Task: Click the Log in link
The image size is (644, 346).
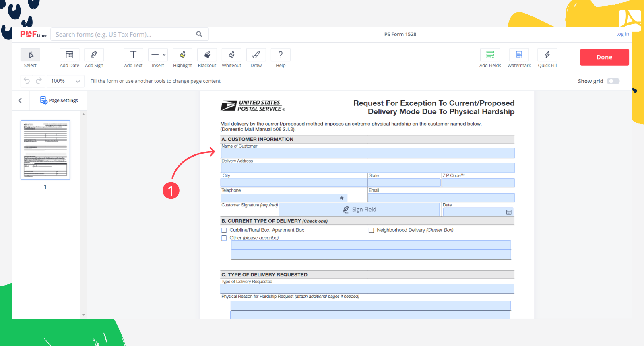Action: [623, 34]
